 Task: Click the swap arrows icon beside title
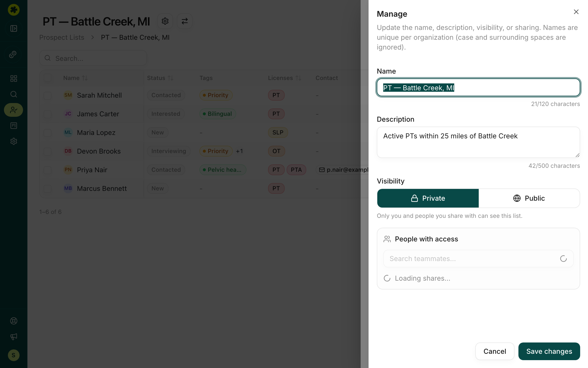(185, 21)
